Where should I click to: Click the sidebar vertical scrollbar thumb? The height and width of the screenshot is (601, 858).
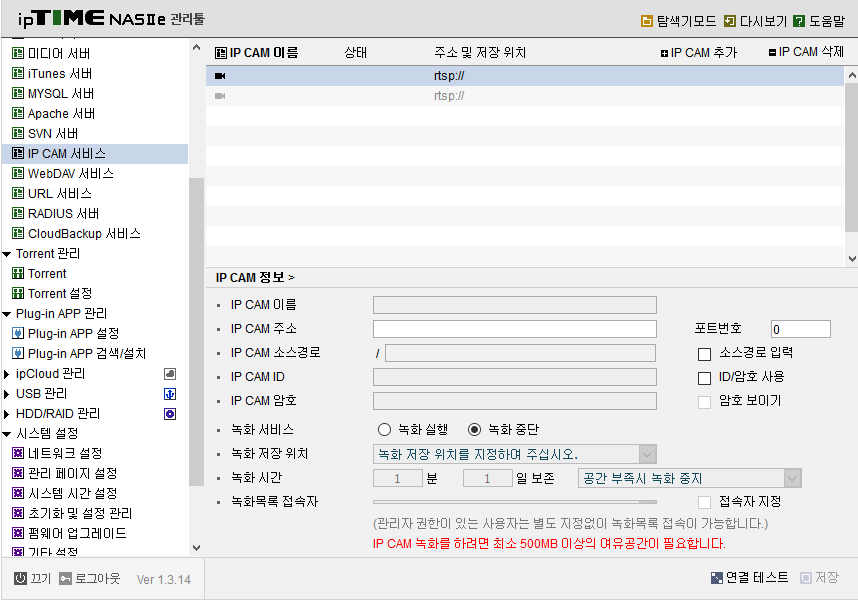pyautogui.click(x=196, y=332)
